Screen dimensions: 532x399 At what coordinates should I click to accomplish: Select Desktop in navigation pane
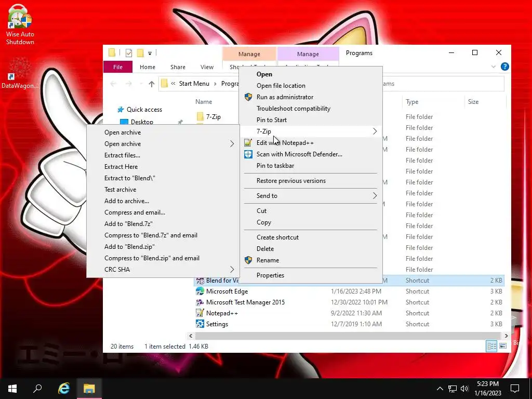coord(142,122)
